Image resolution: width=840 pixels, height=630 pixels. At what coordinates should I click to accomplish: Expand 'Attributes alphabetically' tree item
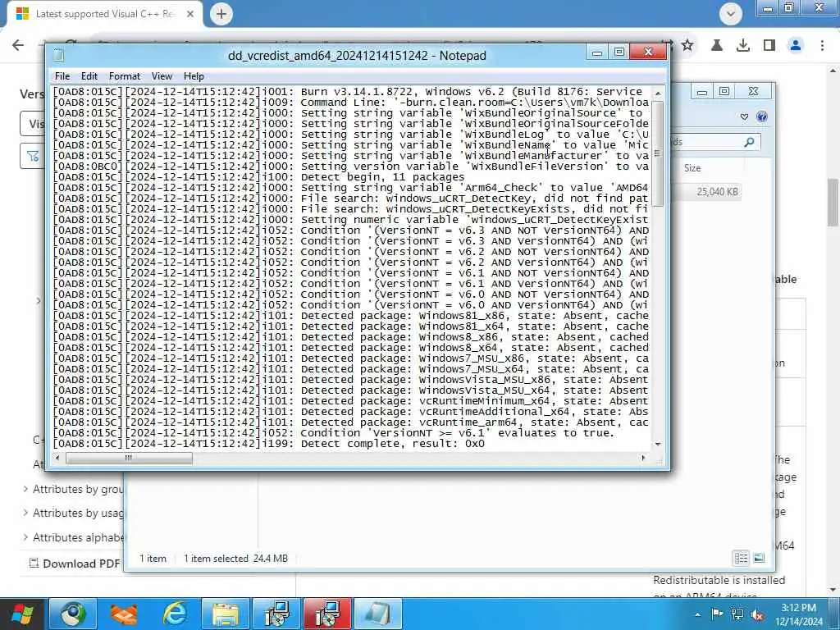point(25,536)
